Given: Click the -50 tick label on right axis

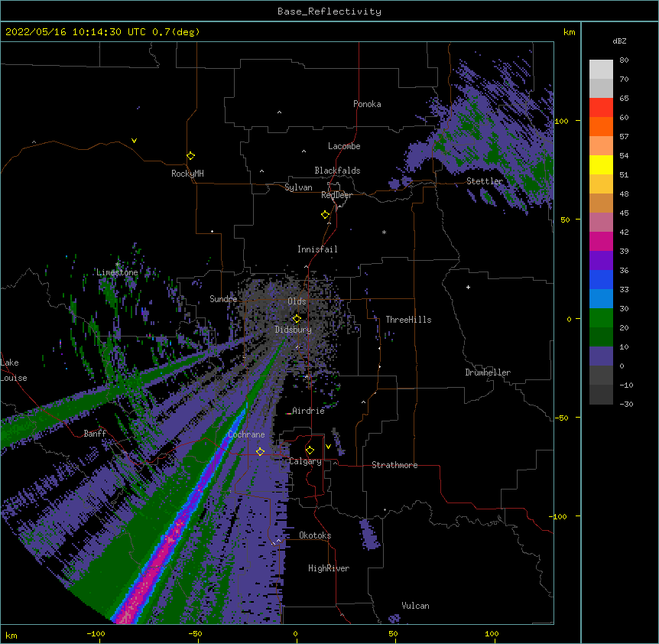Looking at the screenshot, I should click(x=561, y=418).
